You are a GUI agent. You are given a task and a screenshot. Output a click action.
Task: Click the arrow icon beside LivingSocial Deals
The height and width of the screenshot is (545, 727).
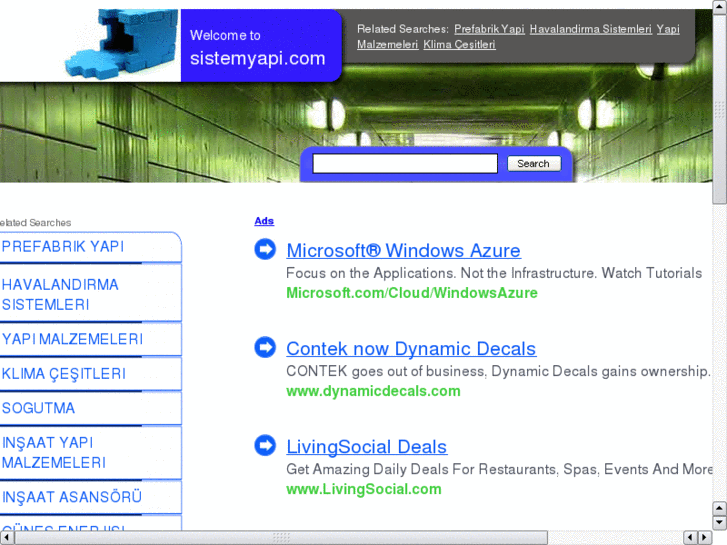point(265,445)
